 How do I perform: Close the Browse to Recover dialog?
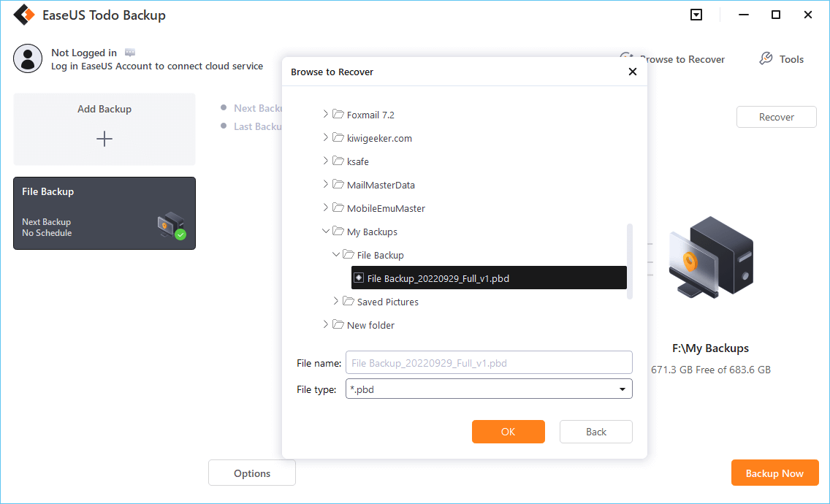[633, 72]
